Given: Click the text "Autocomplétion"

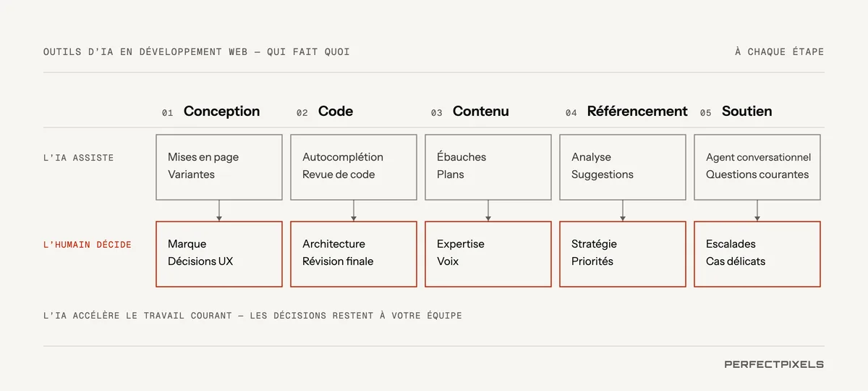Looking at the screenshot, I should tap(343, 157).
